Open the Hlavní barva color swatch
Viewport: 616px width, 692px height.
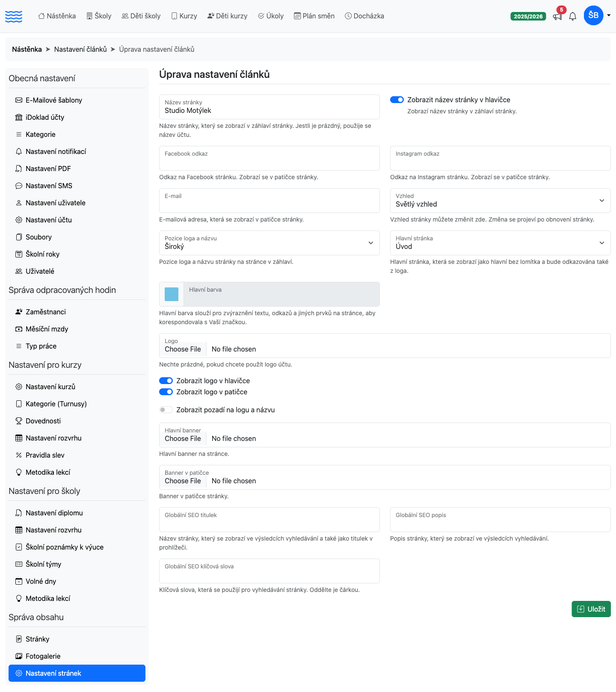tap(172, 294)
